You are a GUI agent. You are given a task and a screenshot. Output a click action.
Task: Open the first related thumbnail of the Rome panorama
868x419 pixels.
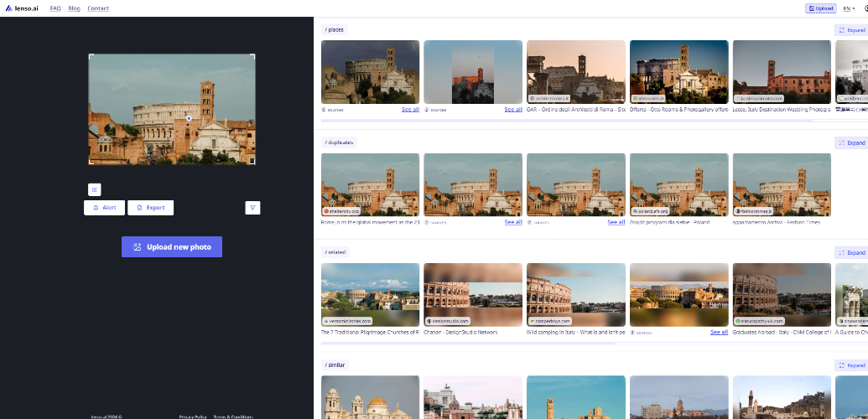point(371,294)
